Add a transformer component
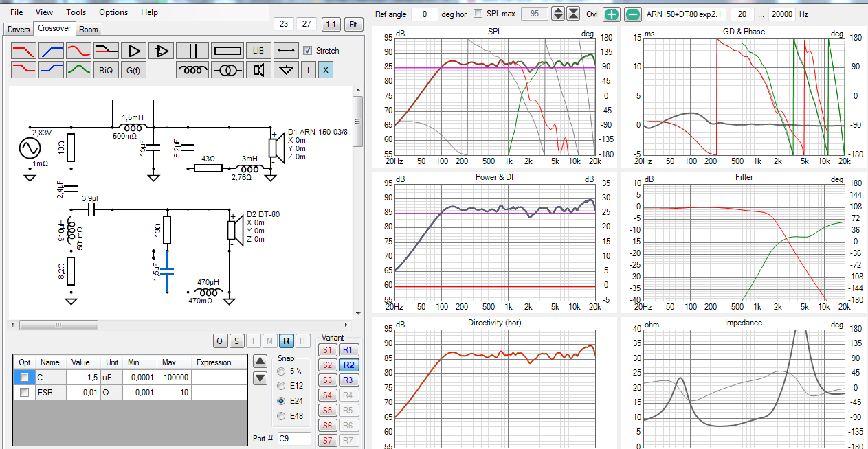The image size is (868, 449). [x=227, y=69]
